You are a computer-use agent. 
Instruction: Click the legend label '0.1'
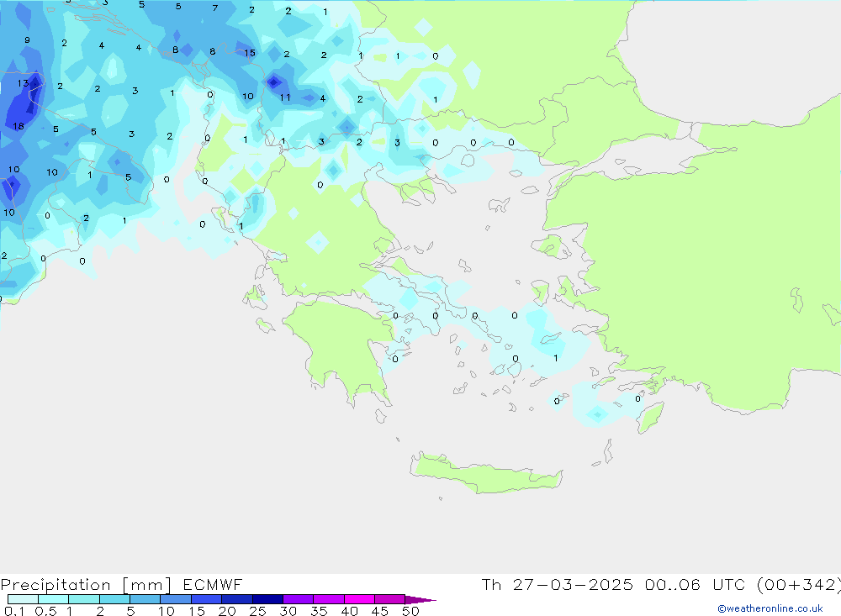coord(14,611)
